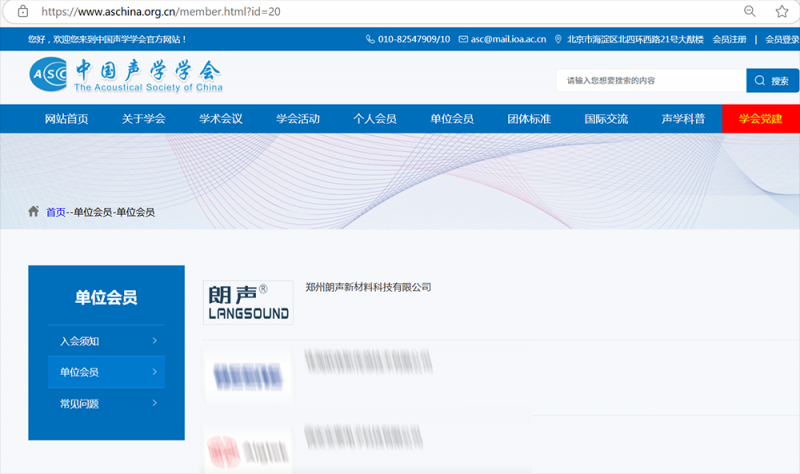
Task: Open the blurred red member logo
Action: pos(248,450)
